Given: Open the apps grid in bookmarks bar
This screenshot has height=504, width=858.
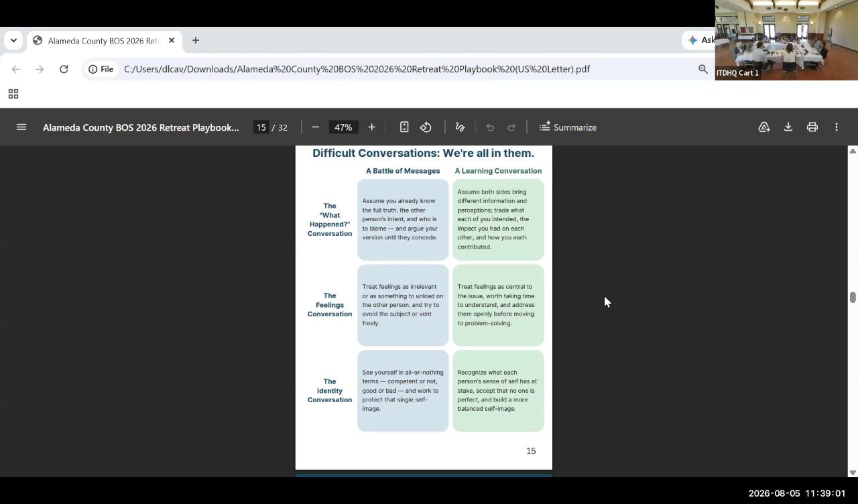Looking at the screenshot, I should [13, 94].
